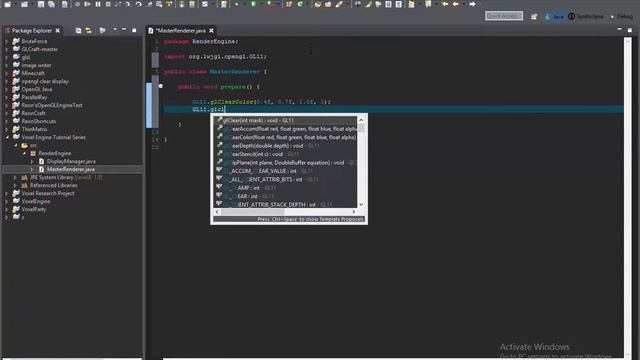Choose GL_CLIENT_ATTRIB_STACK_DEPTH suggestion
Screen dimensions: 640x360
point(286,204)
